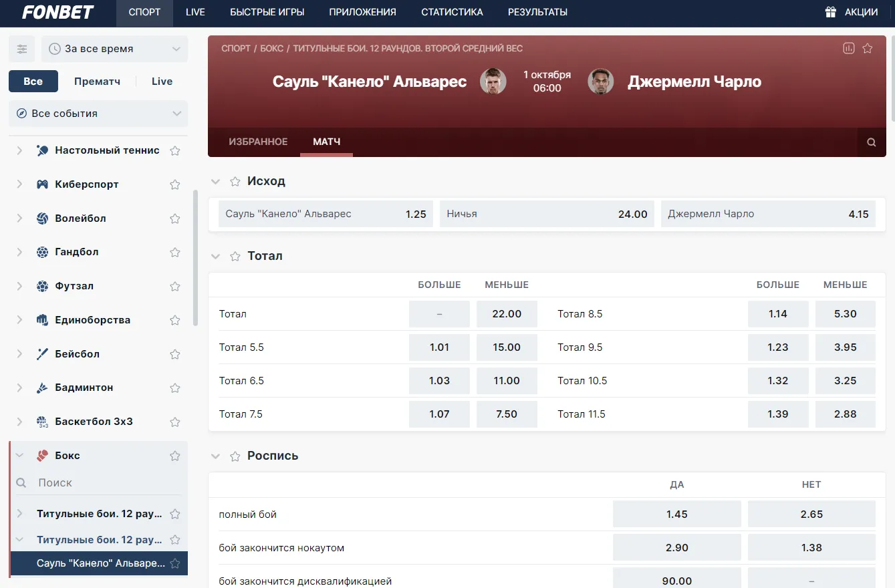Favorite Футзал with its star
This screenshot has height=588, width=895.
[x=175, y=286]
